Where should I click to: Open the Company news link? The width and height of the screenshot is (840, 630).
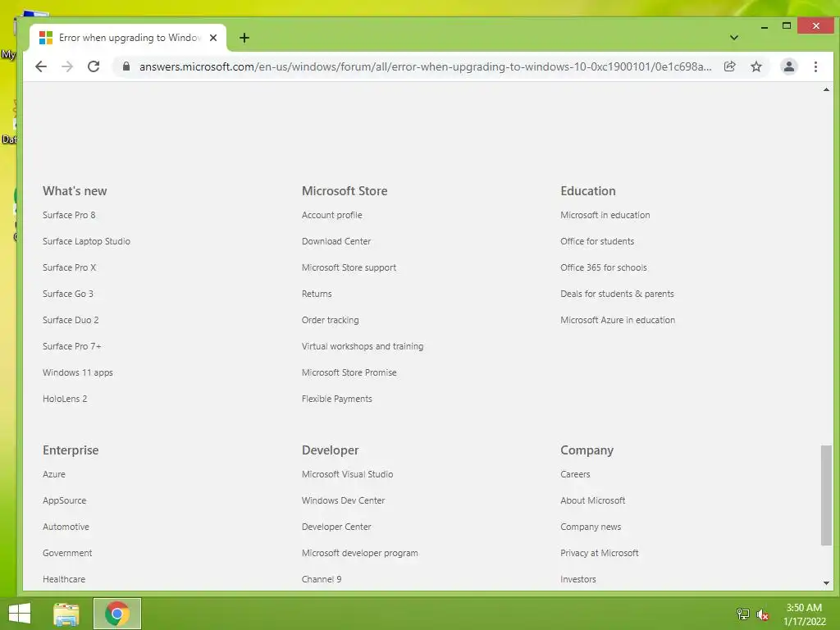pos(591,527)
